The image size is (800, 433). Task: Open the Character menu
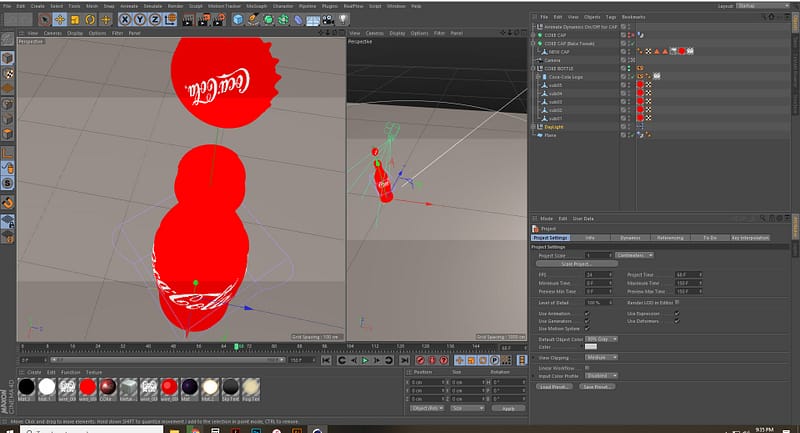pos(283,6)
